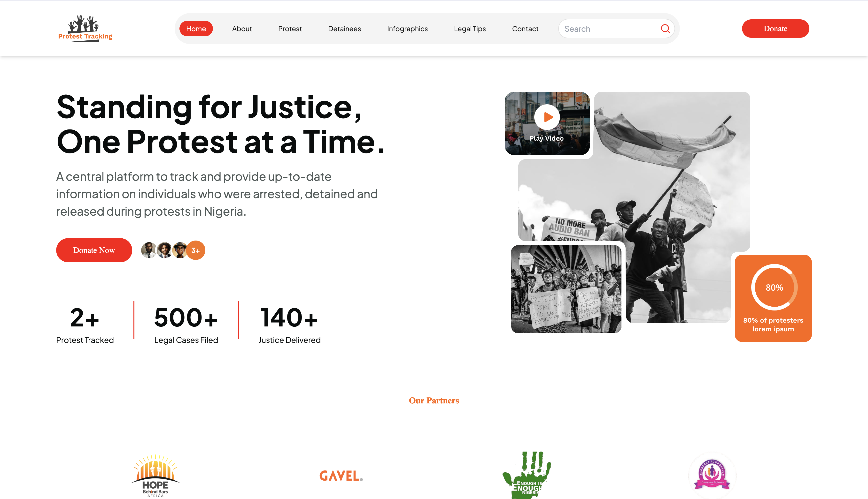This screenshot has height=499, width=868.
Task: Open the Detainees section
Action: [x=344, y=29]
